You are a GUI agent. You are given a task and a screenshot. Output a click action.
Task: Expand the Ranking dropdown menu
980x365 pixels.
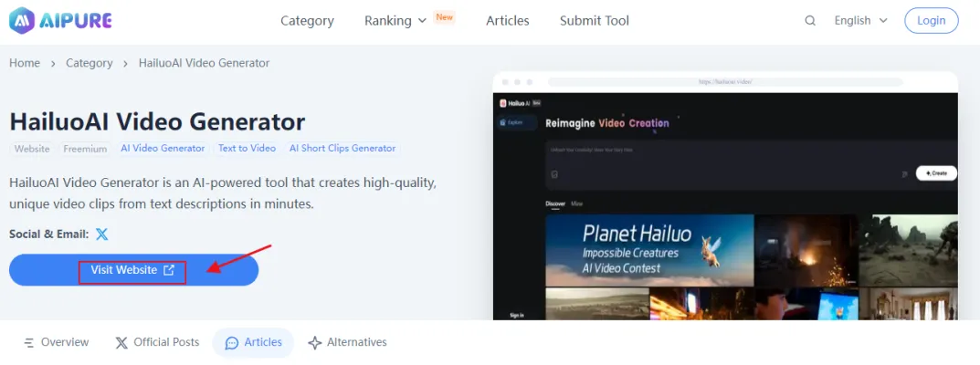point(395,20)
